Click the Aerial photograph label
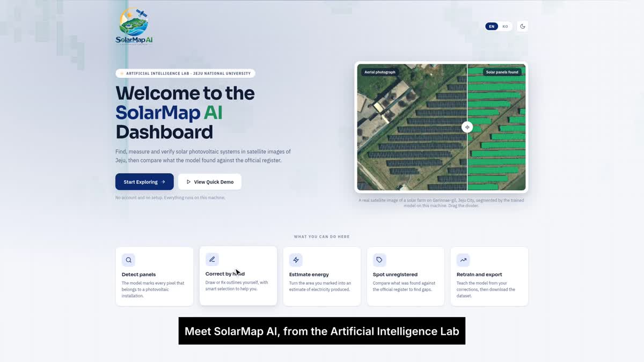 [x=380, y=72]
